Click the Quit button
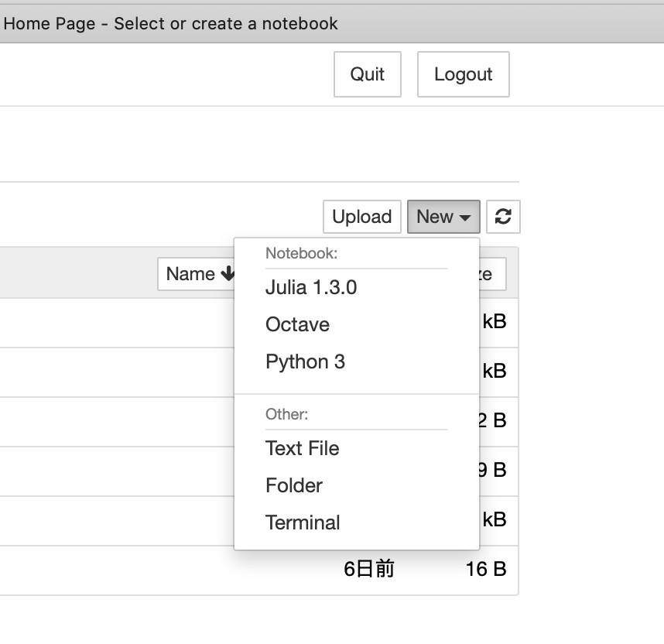 [367, 74]
